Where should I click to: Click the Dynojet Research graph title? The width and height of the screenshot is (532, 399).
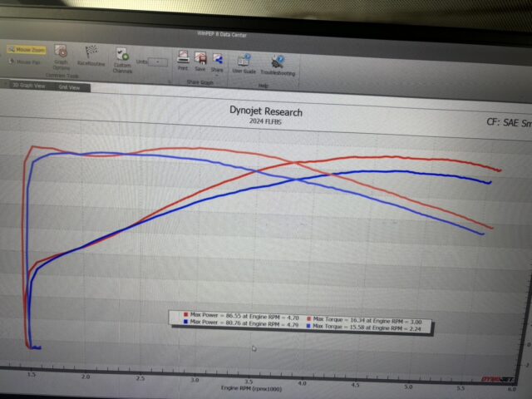(266, 111)
